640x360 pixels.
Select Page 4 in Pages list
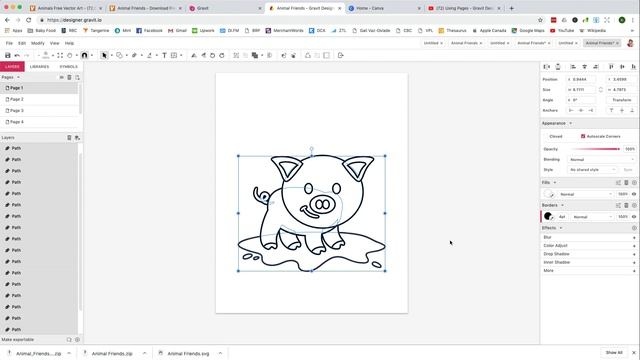[x=39, y=122]
